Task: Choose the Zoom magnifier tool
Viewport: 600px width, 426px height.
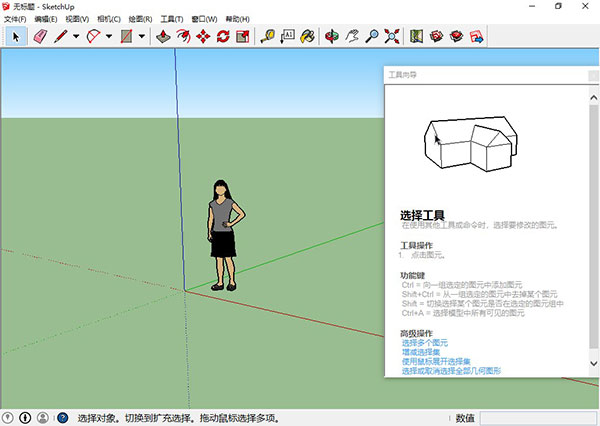Action: click(x=372, y=37)
